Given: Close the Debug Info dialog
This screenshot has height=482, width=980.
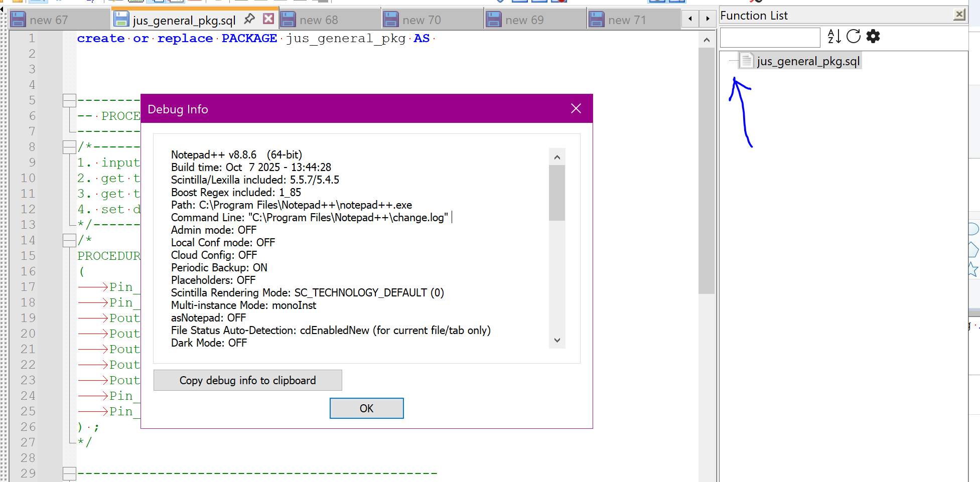Looking at the screenshot, I should [576, 108].
